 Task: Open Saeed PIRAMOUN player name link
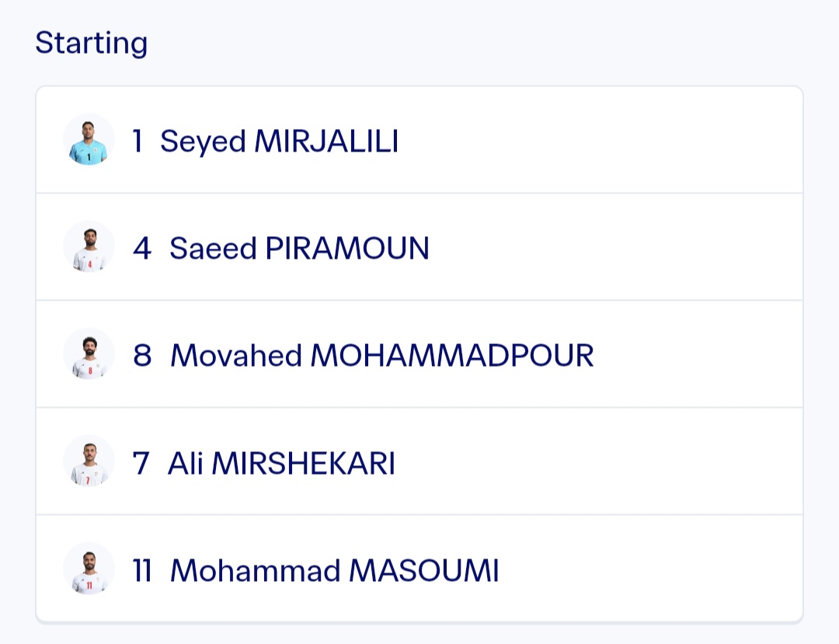coord(299,248)
